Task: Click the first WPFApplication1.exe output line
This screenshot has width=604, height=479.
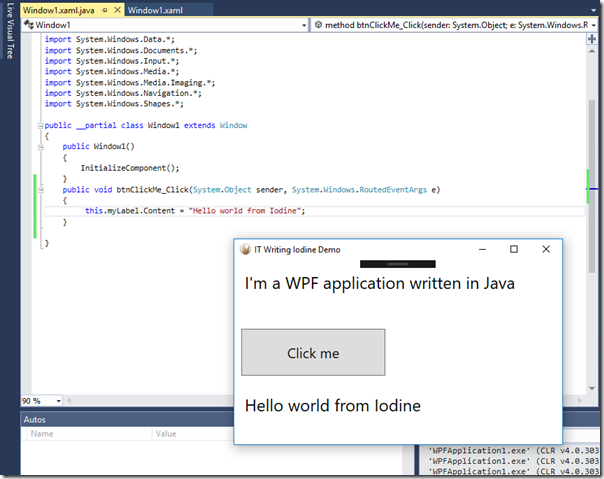Action: [514, 450]
